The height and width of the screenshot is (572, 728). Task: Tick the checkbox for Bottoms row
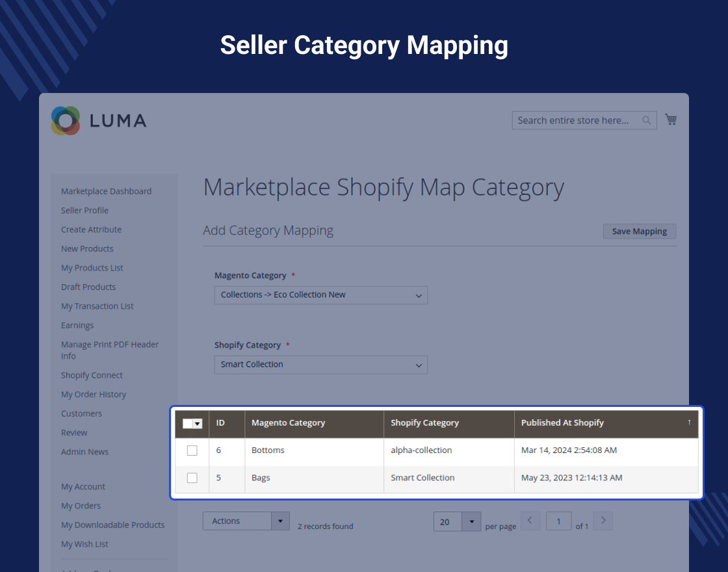pos(192,450)
